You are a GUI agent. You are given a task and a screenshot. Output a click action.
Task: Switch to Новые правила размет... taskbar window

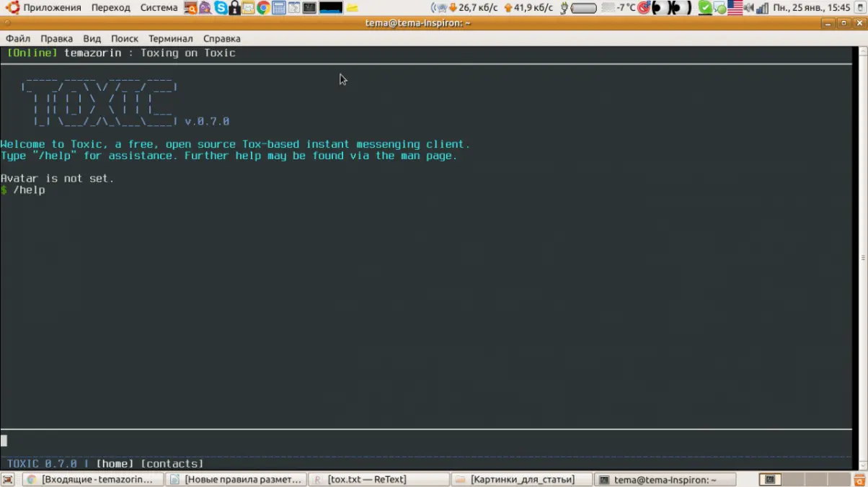(236, 479)
